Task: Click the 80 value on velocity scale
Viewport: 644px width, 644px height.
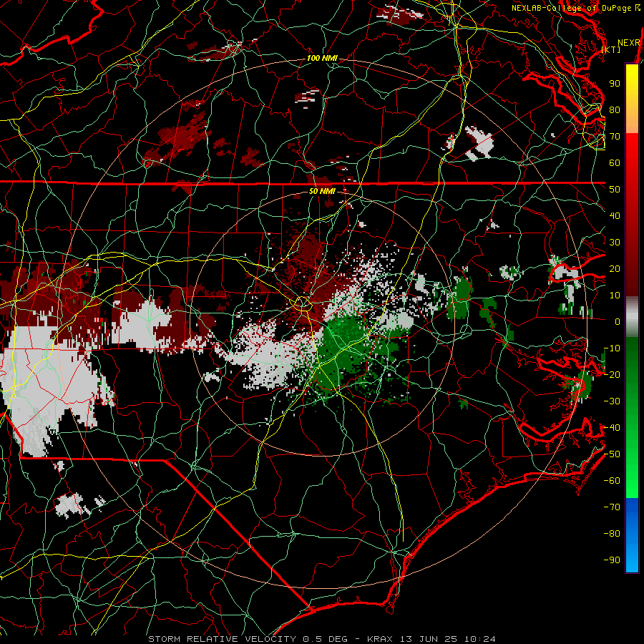Action: coord(615,109)
